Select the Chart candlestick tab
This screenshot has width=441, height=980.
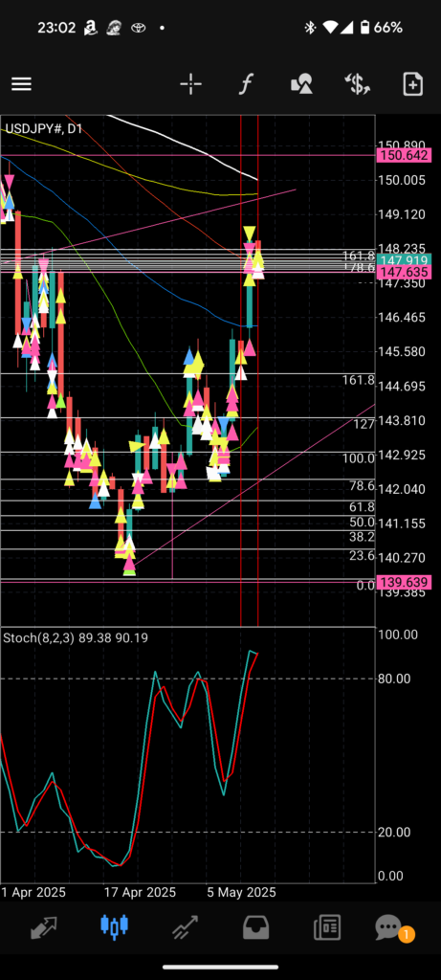tap(114, 926)
